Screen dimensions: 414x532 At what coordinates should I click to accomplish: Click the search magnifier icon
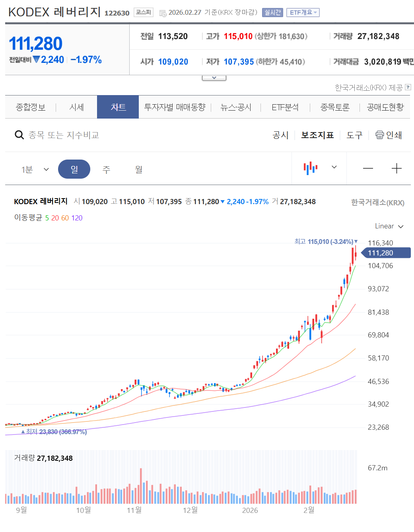[19, 135]
